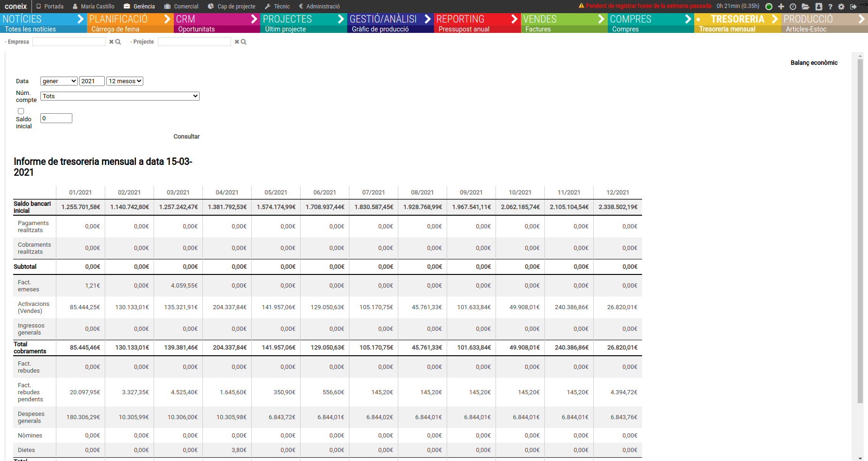
Task: Expand the PLANIFICACIÓ module arrow
Action: [167, 19]
